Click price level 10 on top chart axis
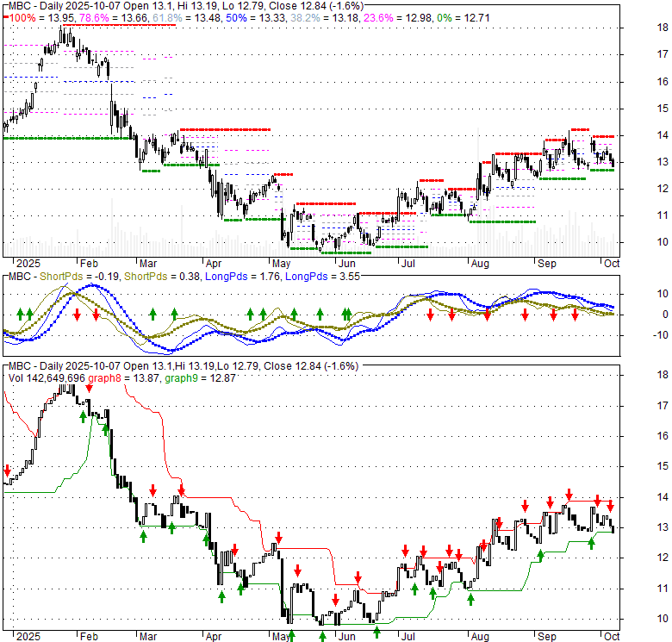The image size is (672, 642). pyautogui.click(x=663, y=241)
